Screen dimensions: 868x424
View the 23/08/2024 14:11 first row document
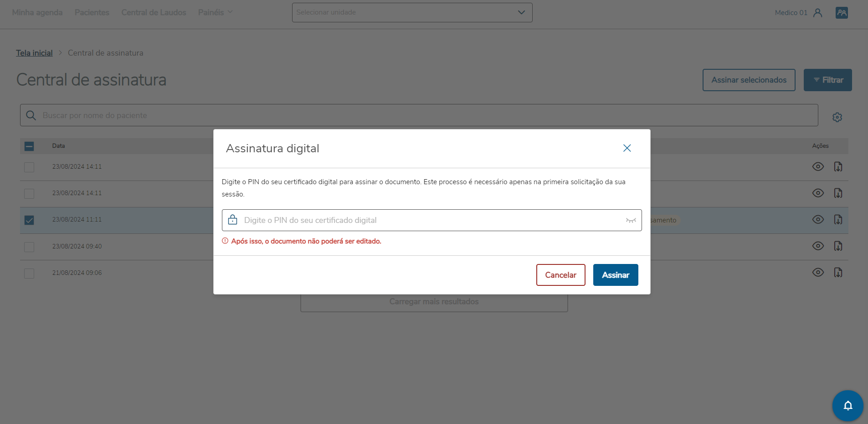[818, 166]
